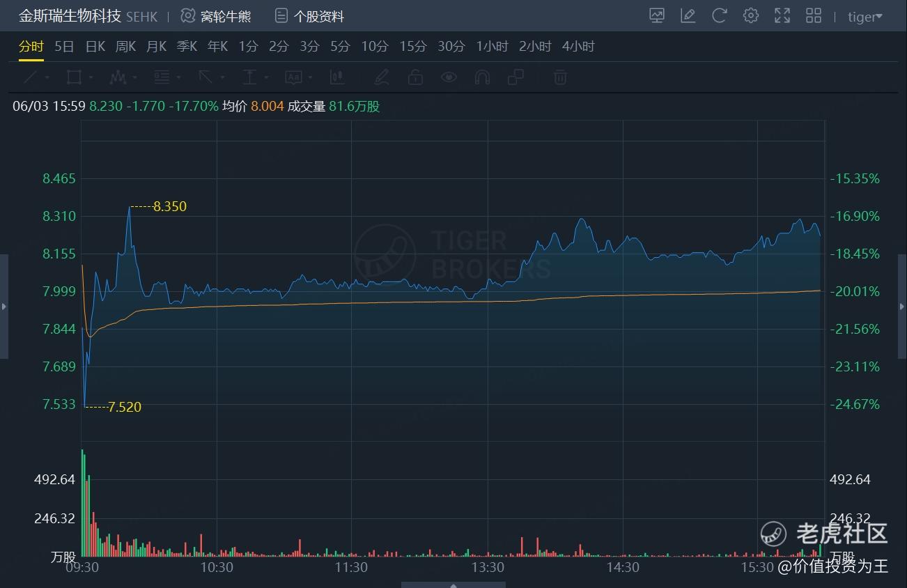Expand line tool options arrow
The width and height of the screenshot is (907, 588).
(47, 77)
